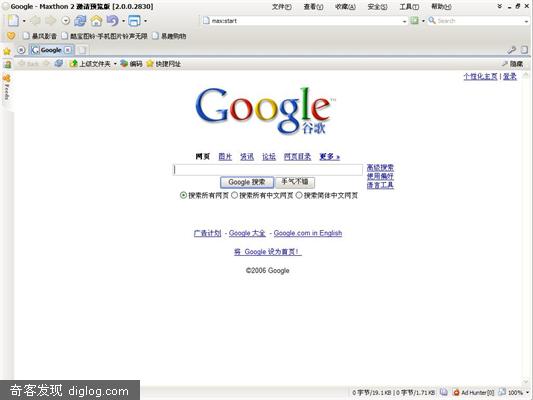Viewport: 533px width, 400px height.
Task: Click the Google 搜索 button
Action: (247, 182)
